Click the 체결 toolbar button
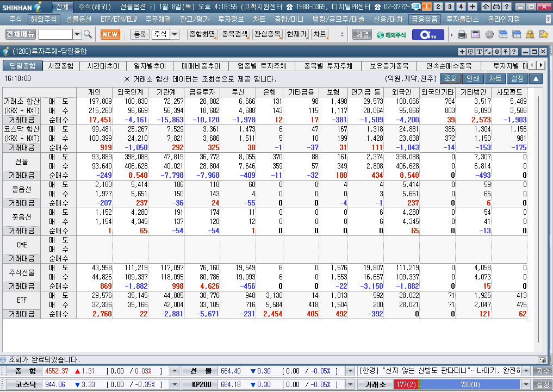 tap(362, 34)
